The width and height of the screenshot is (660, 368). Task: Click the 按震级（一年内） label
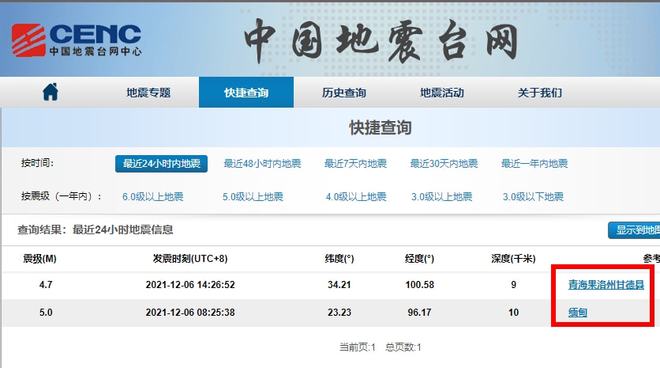61,196
